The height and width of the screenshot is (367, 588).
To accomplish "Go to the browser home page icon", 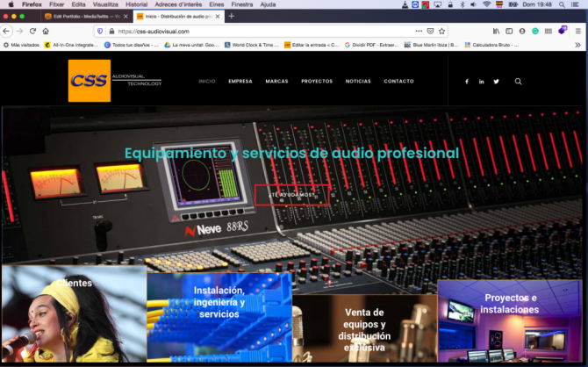I will click(x=47, y=31).
